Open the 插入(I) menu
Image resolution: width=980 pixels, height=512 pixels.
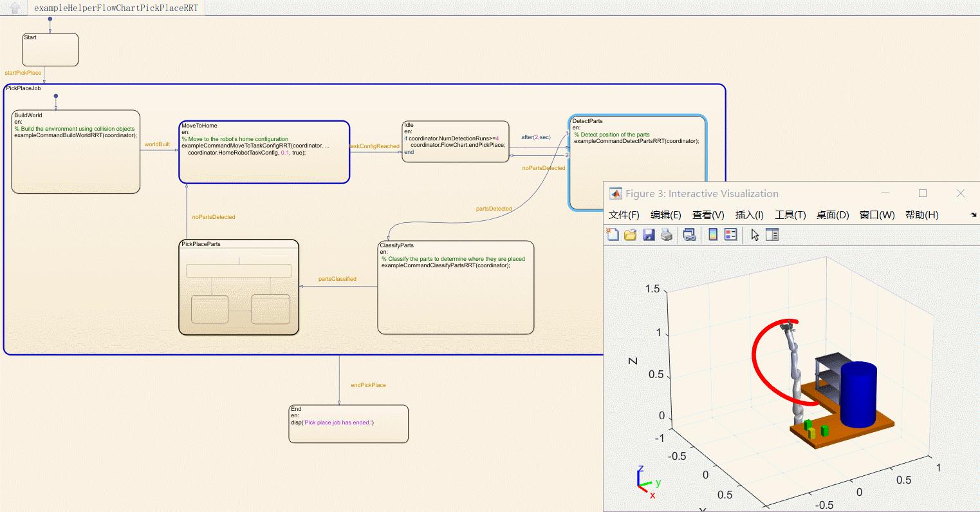tap(748, 214)
